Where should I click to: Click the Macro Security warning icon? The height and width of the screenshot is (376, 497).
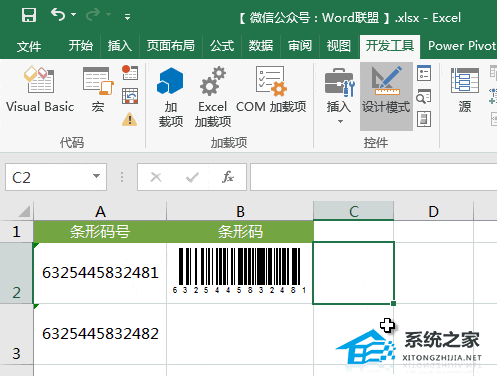click(x=130, y=119)
